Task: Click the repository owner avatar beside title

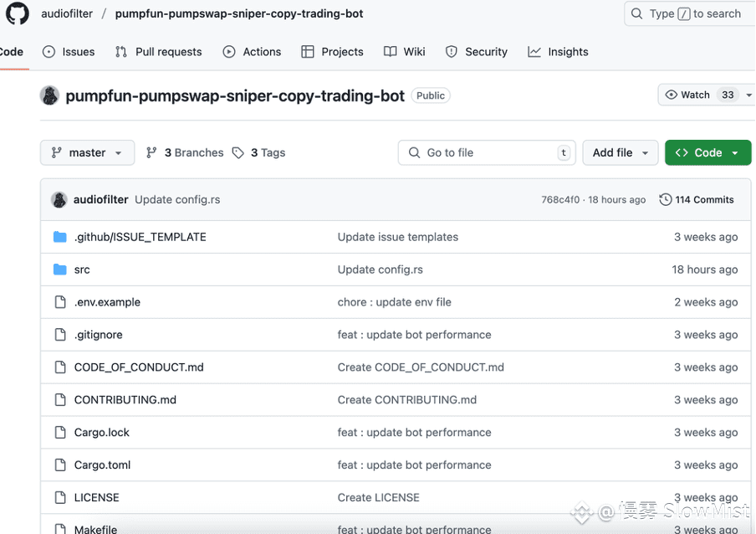Action: [49, 95]
